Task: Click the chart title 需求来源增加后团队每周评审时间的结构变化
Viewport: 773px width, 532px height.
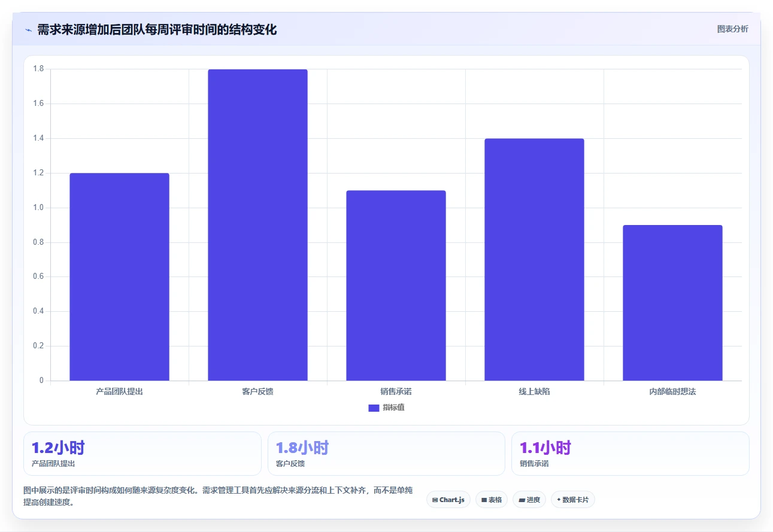Action: 157,30
